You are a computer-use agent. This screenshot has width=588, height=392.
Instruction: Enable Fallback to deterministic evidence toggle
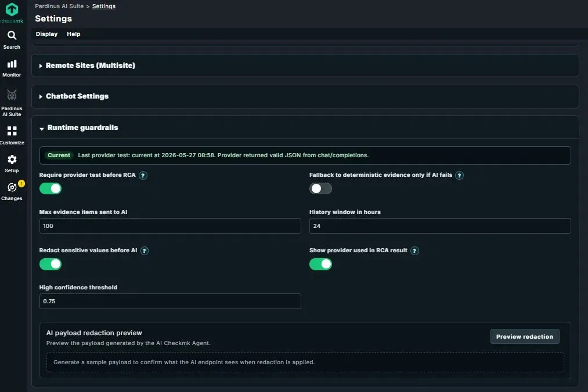320,188
